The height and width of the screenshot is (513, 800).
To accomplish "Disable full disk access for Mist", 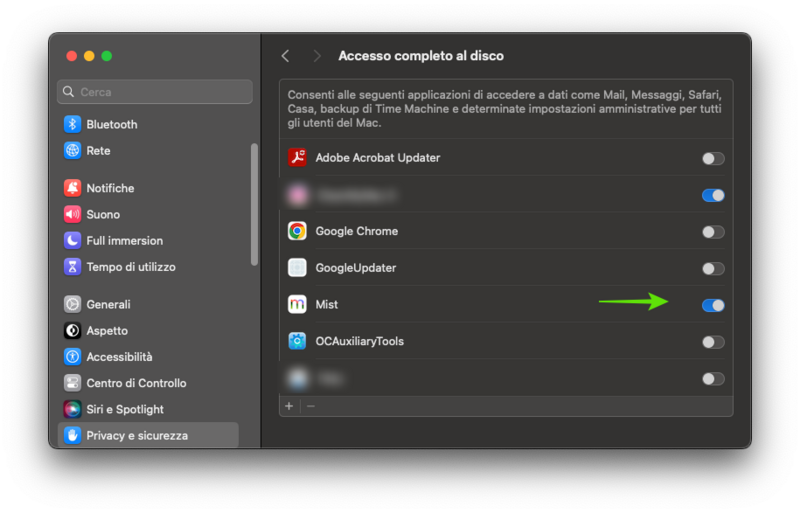I will 712,305.
